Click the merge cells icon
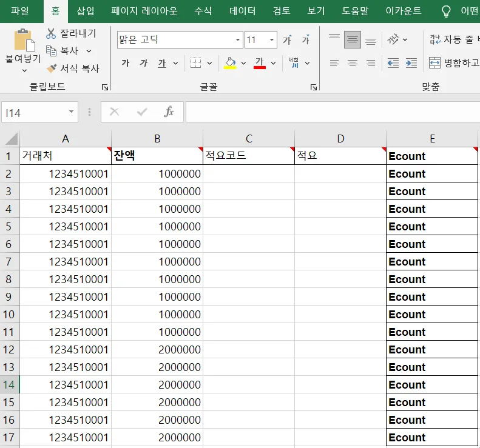Viewport: 480px width, 448px height. pos(434,63)
